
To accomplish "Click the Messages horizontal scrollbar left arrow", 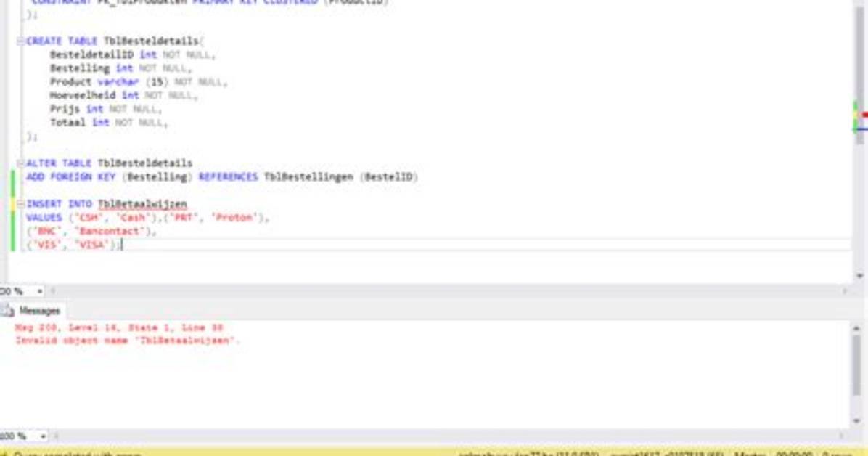I will 56,436.
